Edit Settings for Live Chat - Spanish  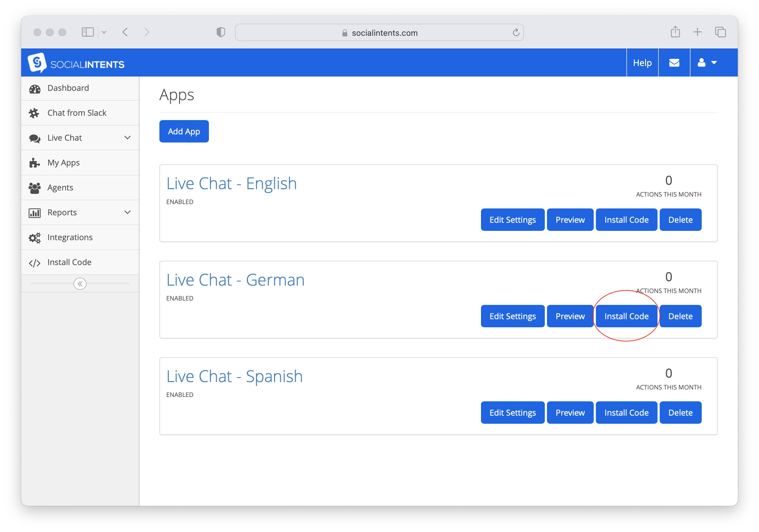(x=512, y=413)
